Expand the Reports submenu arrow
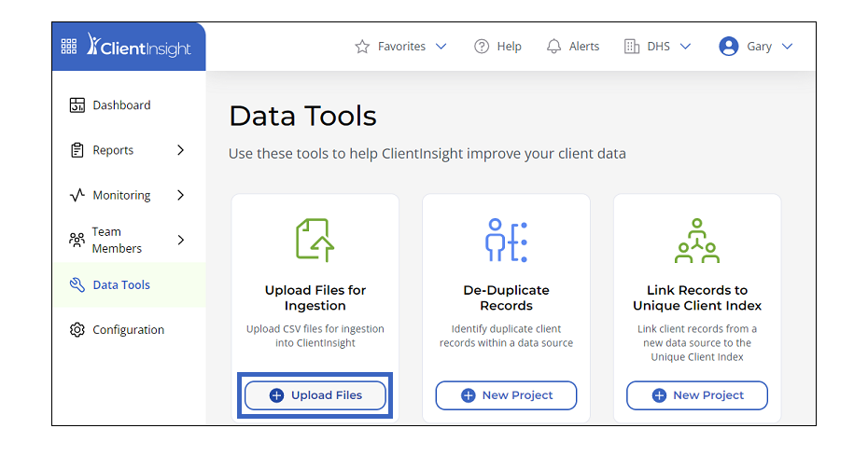Image resolution: width=868 pixels, height=456 pixels. (x=180, y=150)
